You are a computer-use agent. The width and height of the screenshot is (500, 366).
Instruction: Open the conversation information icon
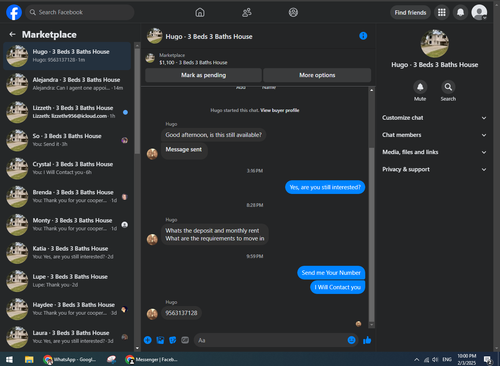[x=363, y=36]
